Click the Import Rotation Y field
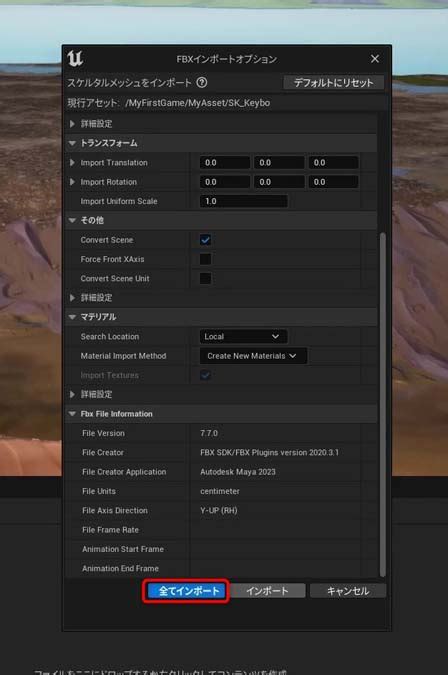The height and width of the screenshot is (675, 448). coord(279,182)
